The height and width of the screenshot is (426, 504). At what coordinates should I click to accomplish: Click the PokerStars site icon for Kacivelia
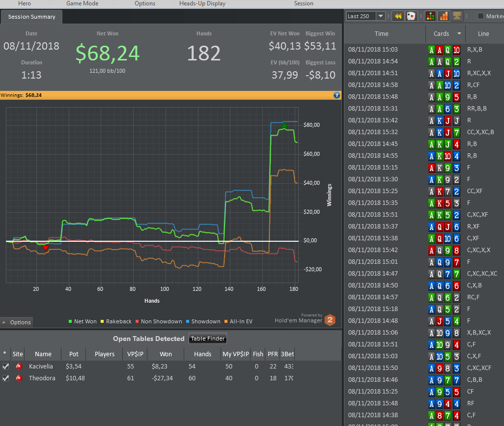tap(19, 366)
